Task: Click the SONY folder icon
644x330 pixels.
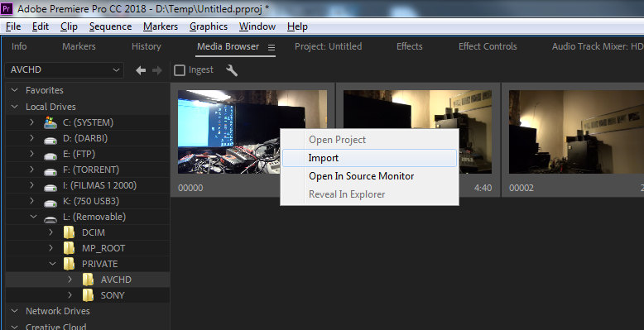Action: 88,295
